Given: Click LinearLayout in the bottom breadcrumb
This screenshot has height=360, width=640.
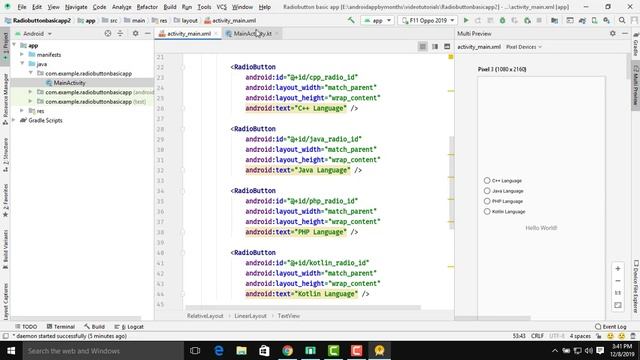Looking at the screenshot, I should [x=250, y=316].
